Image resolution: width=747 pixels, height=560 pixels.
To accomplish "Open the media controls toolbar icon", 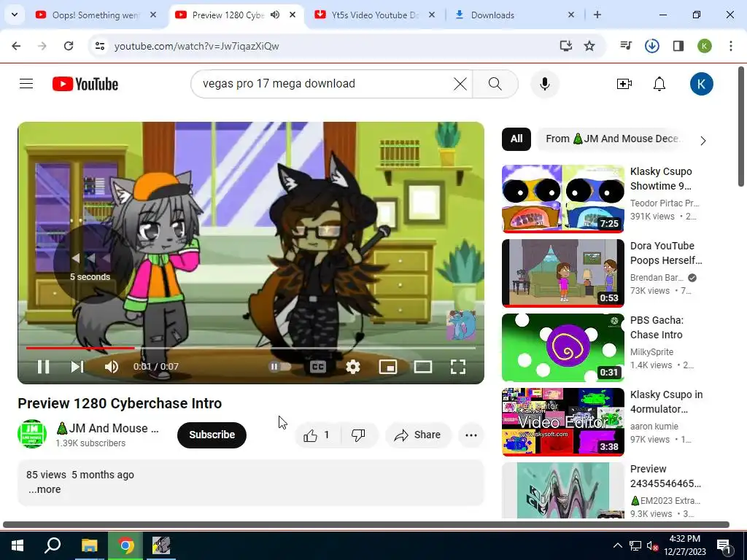I will (x=626, y=46).
